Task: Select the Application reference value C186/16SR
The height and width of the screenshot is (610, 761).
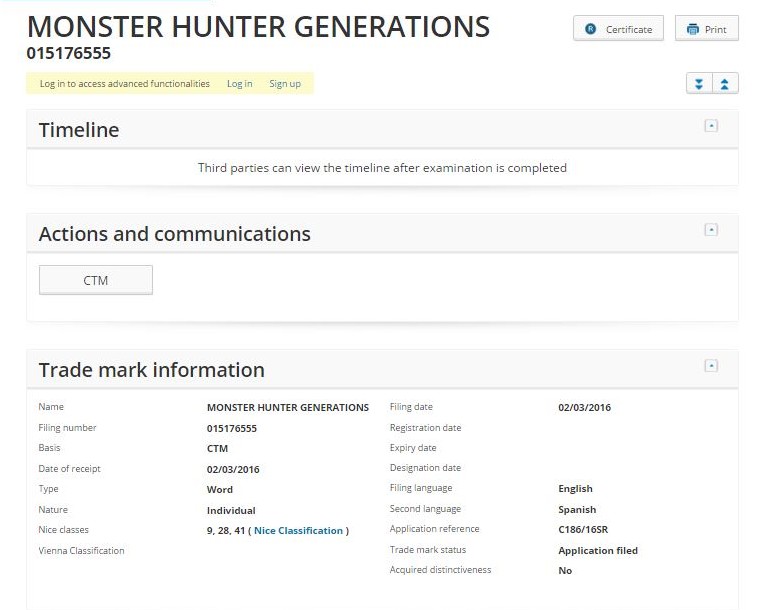Action: coord(583,529)
